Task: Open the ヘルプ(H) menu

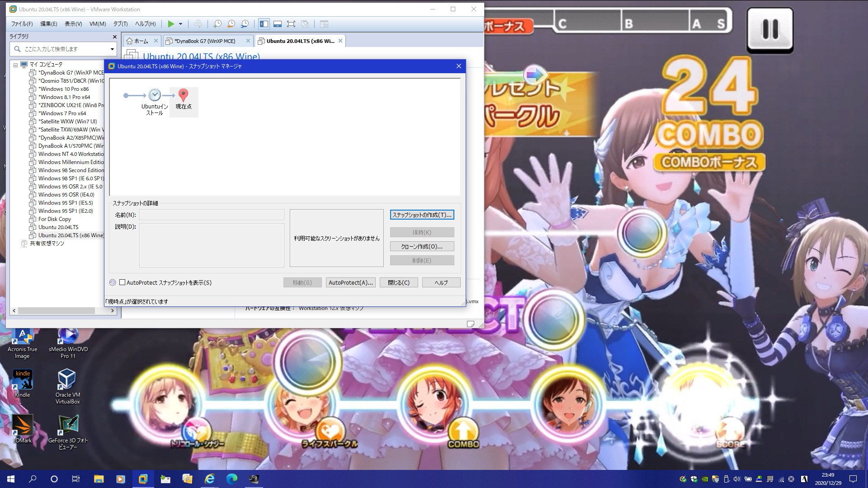Action: tap(146, 24)
